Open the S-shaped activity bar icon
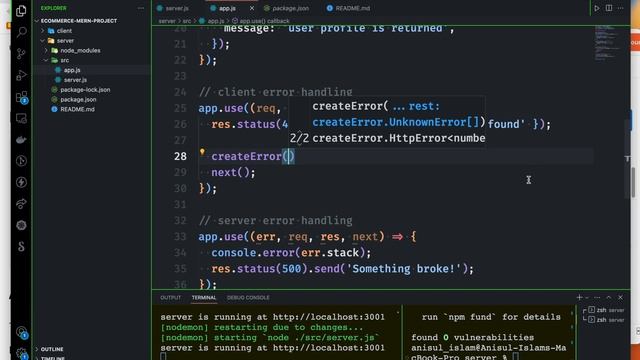This screenshot has width=640, height=360. point(21,247)
